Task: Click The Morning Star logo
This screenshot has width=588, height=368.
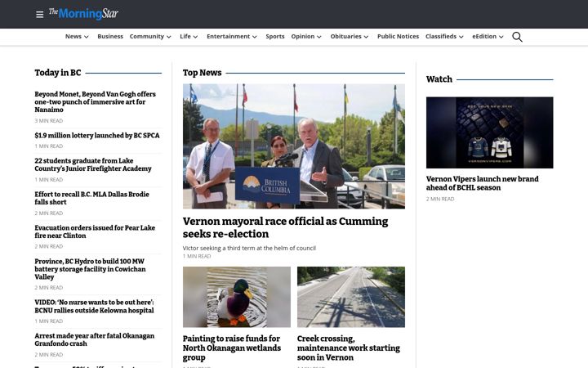Action: coord(83,14)
